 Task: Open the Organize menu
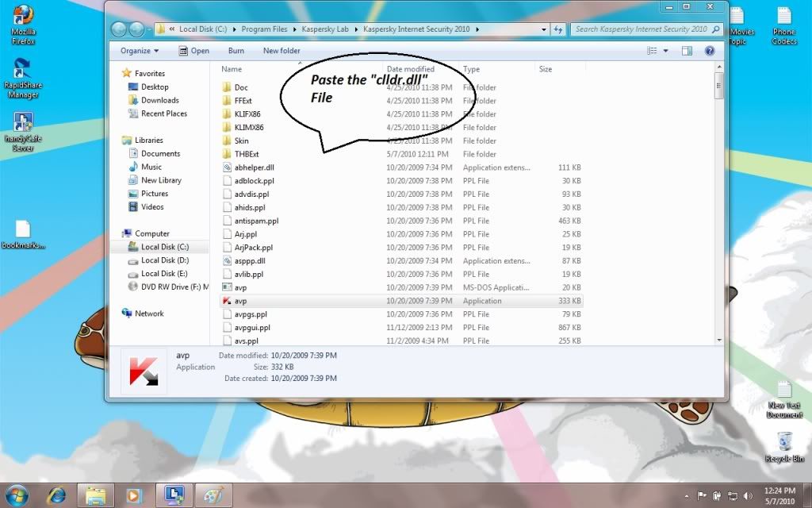click(x=140, y=50)
